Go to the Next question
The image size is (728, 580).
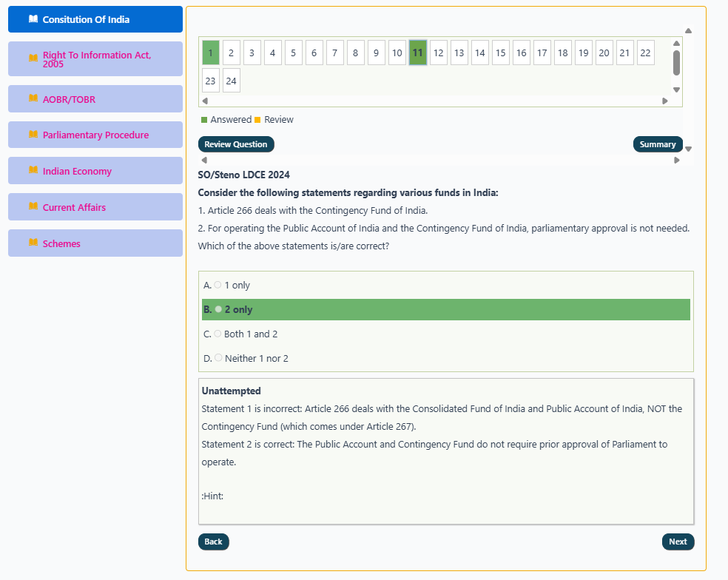tap(678, 542)
